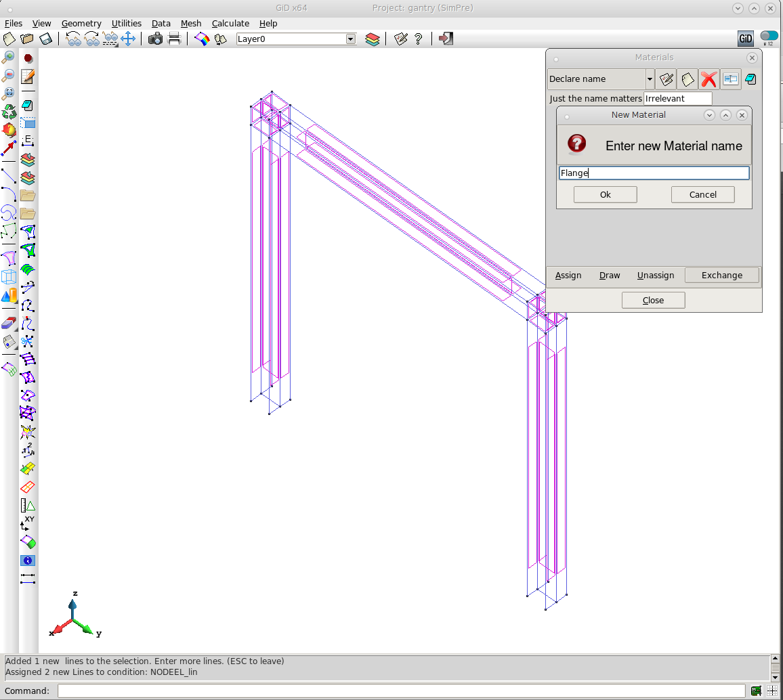Click the zoom frame magnifier icon
This screenshot has width=783, height=700.
click(9, 93)
